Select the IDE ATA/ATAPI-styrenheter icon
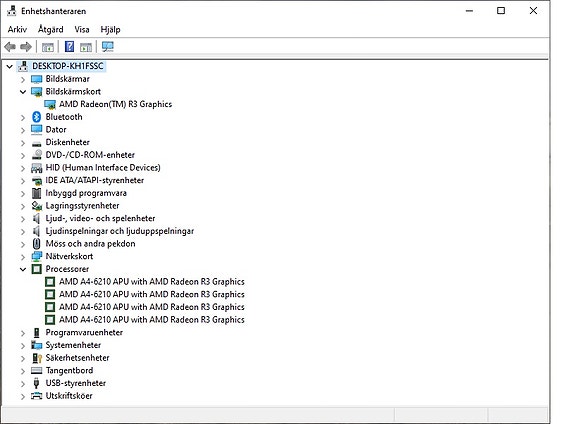575x424 pixels. (x=37, y=180)
